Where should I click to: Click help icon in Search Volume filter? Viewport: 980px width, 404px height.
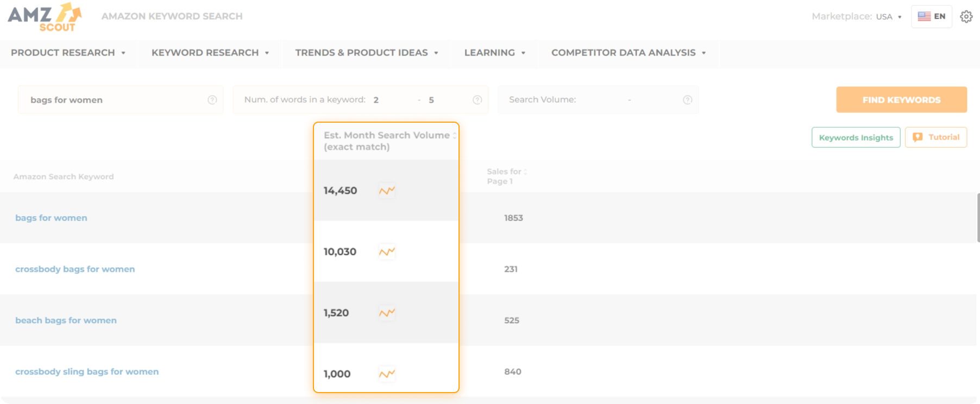pyautogui.click(x=687, y=100)
